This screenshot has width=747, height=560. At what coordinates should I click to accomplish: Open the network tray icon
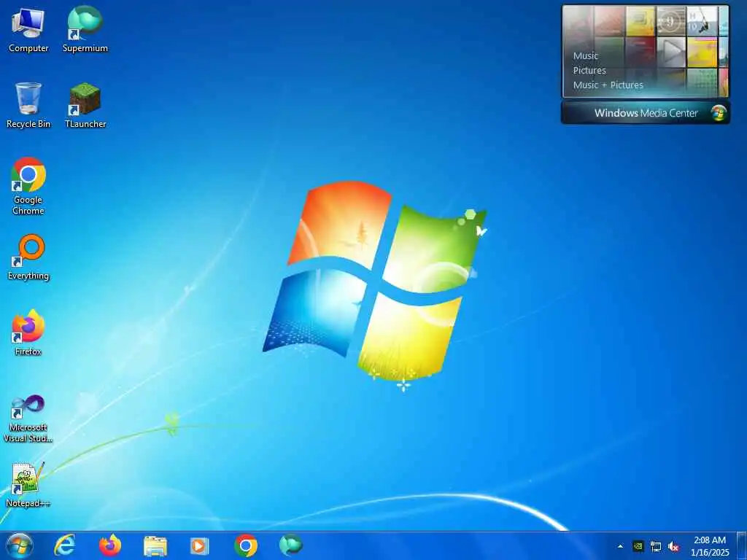tap(656, 546)
